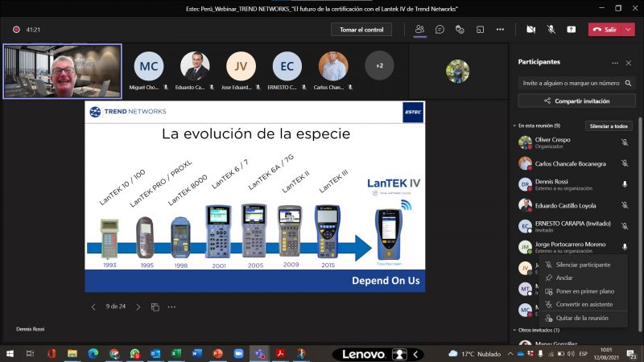Click the slide pop-out view icon

[x=155, y=306]
